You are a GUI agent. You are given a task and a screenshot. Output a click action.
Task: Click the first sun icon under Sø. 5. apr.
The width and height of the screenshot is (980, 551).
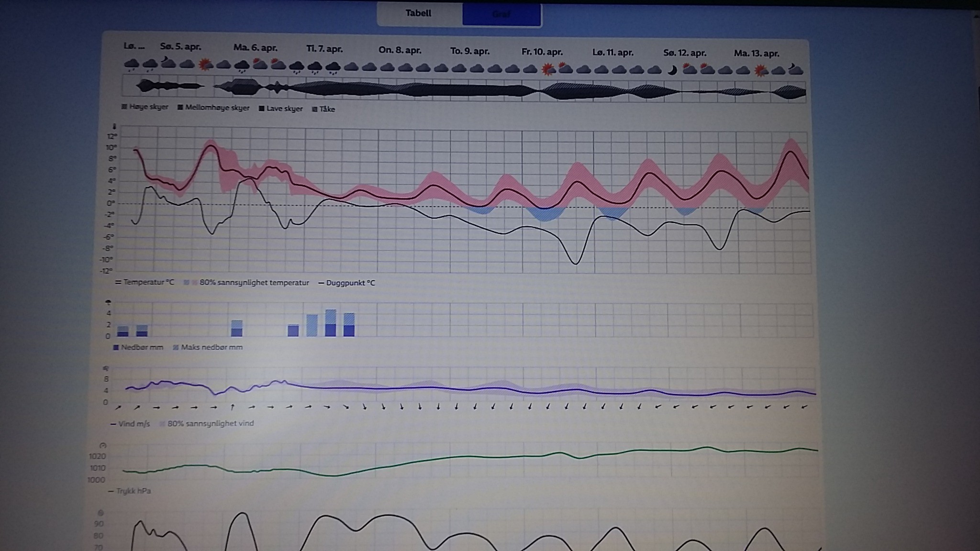coord(205,64)
